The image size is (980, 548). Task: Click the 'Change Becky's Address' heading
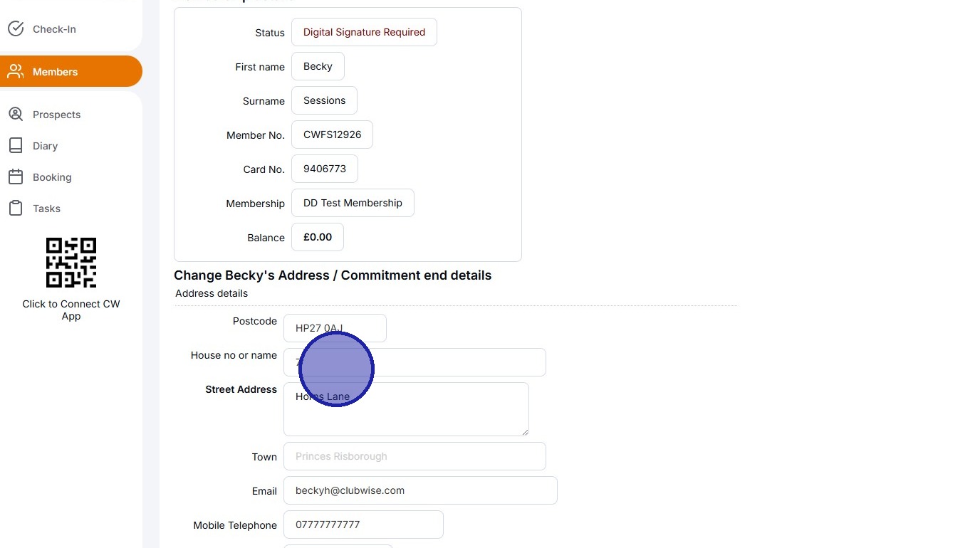[x=333, y=275]
